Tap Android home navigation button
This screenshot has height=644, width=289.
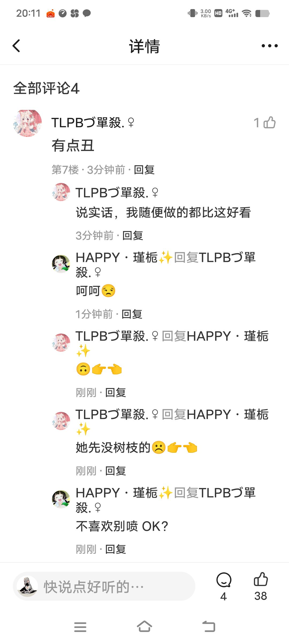144,626
